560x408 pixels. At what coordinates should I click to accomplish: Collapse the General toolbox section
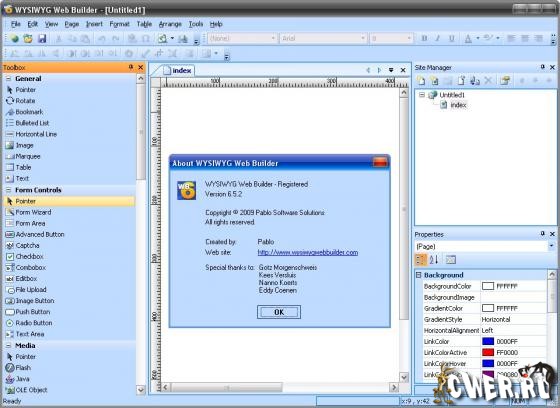pos(9,79)
